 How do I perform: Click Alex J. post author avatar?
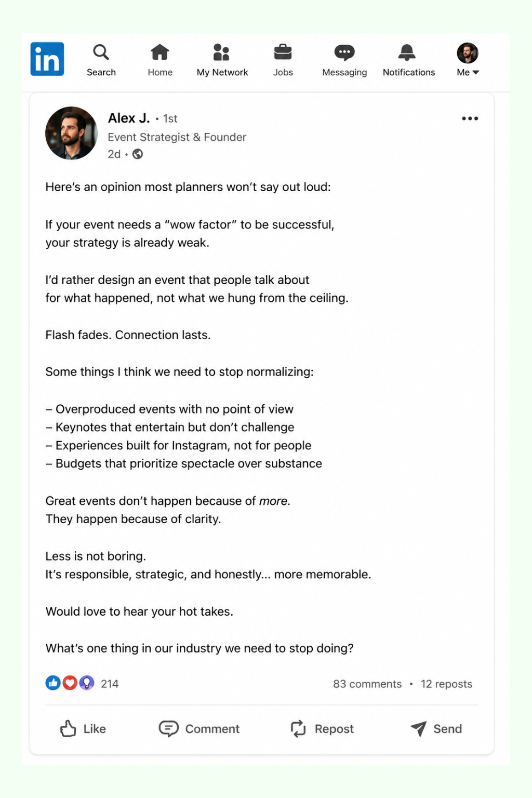[71, 133]
